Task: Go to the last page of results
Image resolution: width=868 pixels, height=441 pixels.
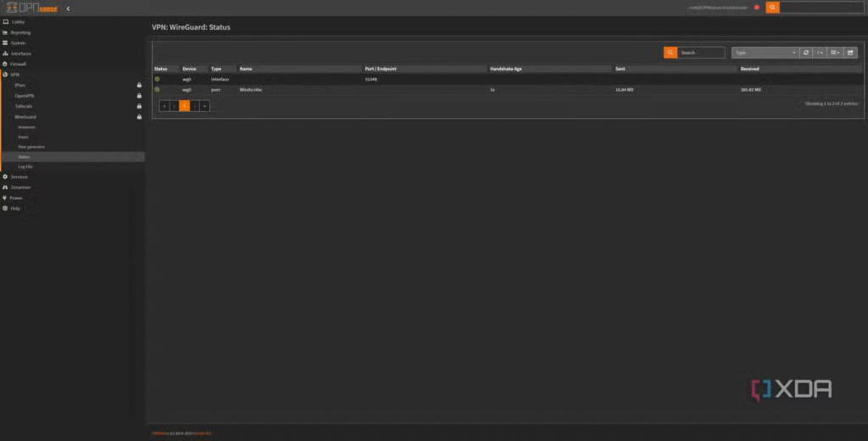Action: [205, 106]
